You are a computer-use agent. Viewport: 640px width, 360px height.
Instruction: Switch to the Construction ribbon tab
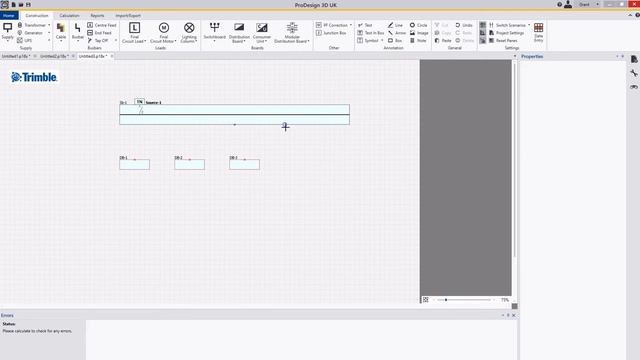(x=37, y=16)
